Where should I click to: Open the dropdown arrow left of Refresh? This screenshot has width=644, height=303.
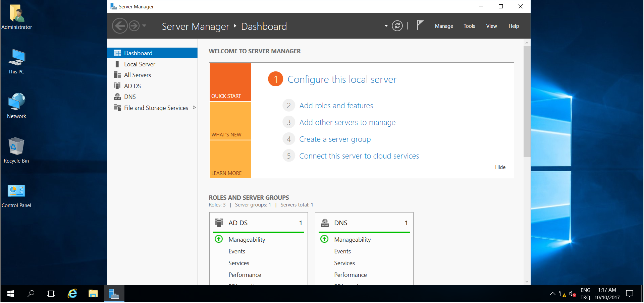[x=386, y=26]
